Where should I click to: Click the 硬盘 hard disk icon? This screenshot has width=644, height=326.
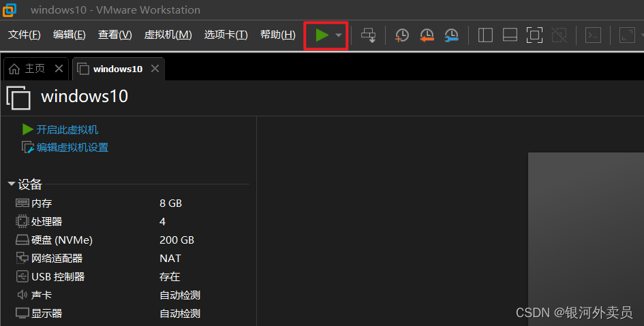click(22, 240)
